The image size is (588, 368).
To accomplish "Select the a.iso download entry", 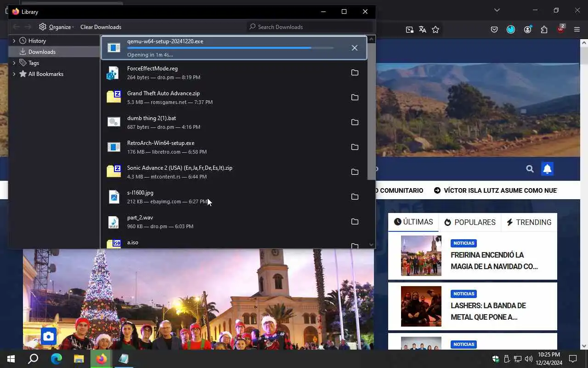I will [234, 244].
